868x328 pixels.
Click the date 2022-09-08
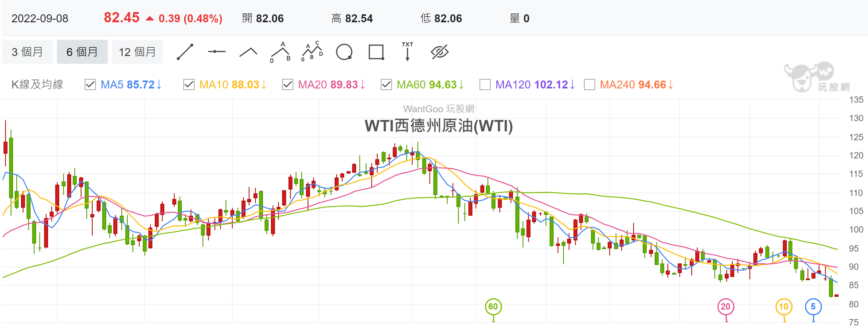click(40, 18)
